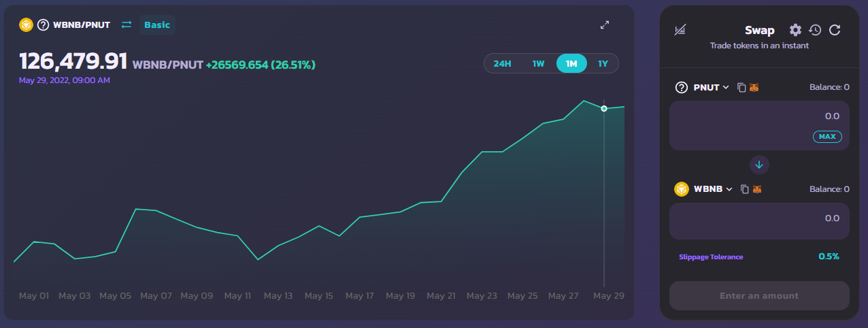Add PNUT to MetaMask via fox icon

click(754, 87)
